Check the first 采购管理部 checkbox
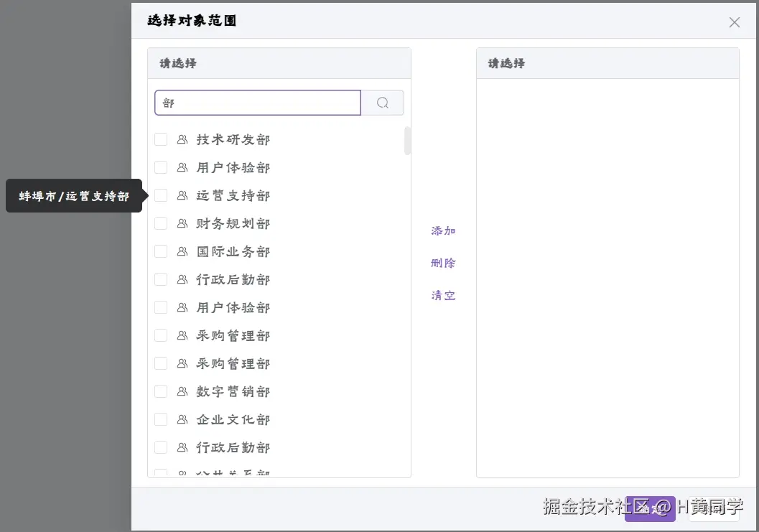 tap(161, 335)
